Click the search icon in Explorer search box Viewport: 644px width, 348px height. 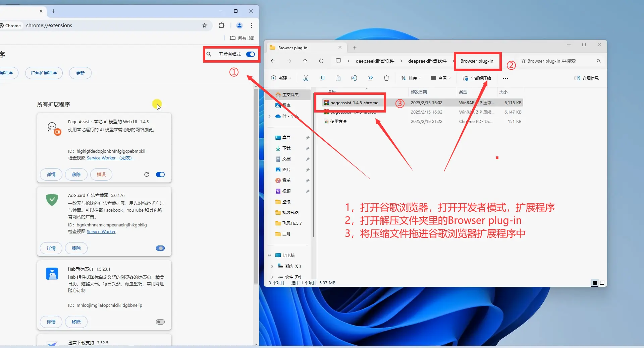tap(599, 61)
